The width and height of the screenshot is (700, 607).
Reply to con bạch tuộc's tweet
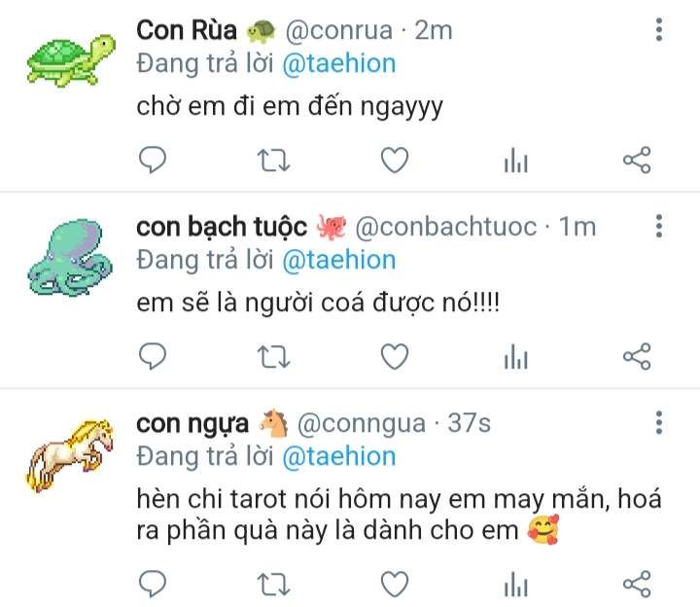(153, 357)
